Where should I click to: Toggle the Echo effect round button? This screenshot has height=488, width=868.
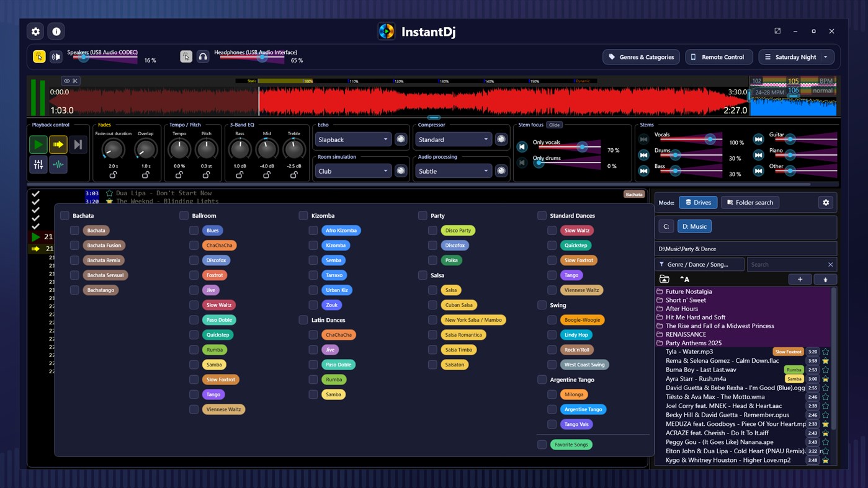pos(401,140)
